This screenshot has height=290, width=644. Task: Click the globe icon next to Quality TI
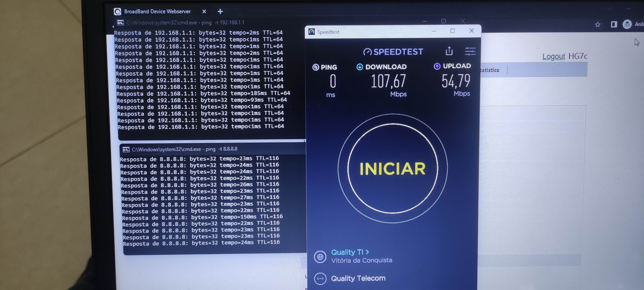click(320, 257)
